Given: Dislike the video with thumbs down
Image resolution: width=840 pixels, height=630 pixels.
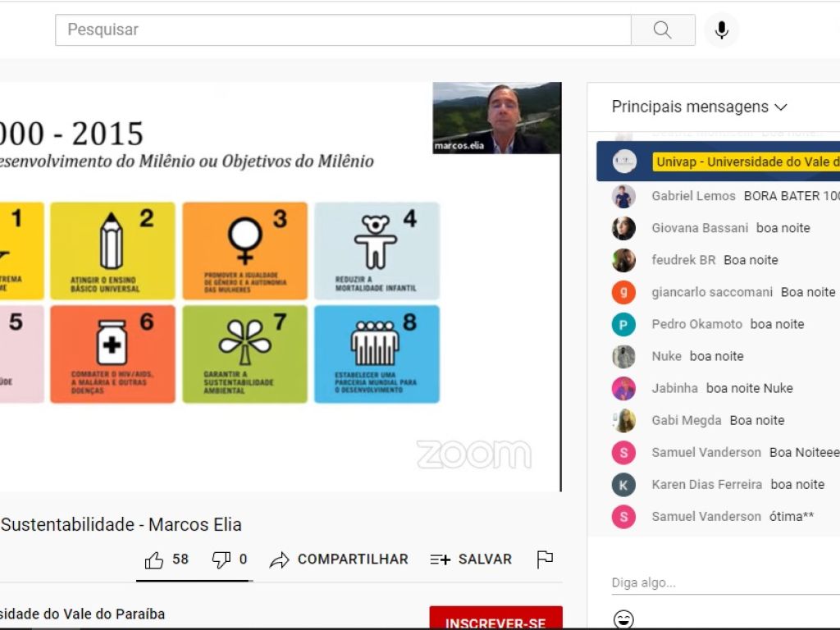Looking at the screenshot, I should (221, 559).
